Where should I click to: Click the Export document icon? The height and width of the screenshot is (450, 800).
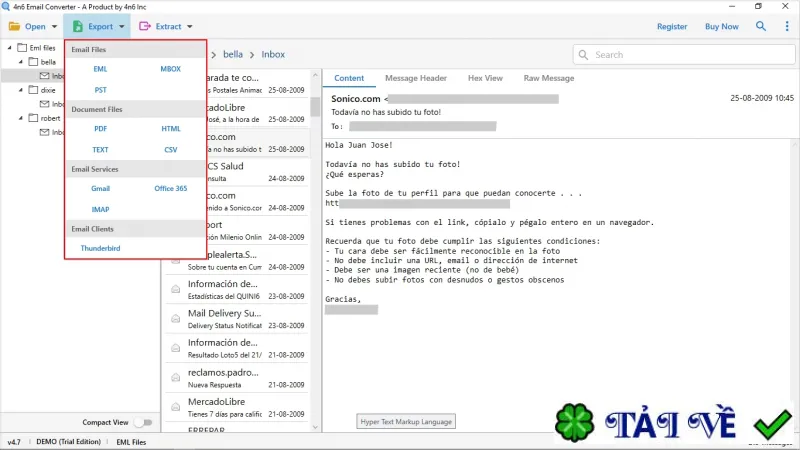click(x=78, y=26)
